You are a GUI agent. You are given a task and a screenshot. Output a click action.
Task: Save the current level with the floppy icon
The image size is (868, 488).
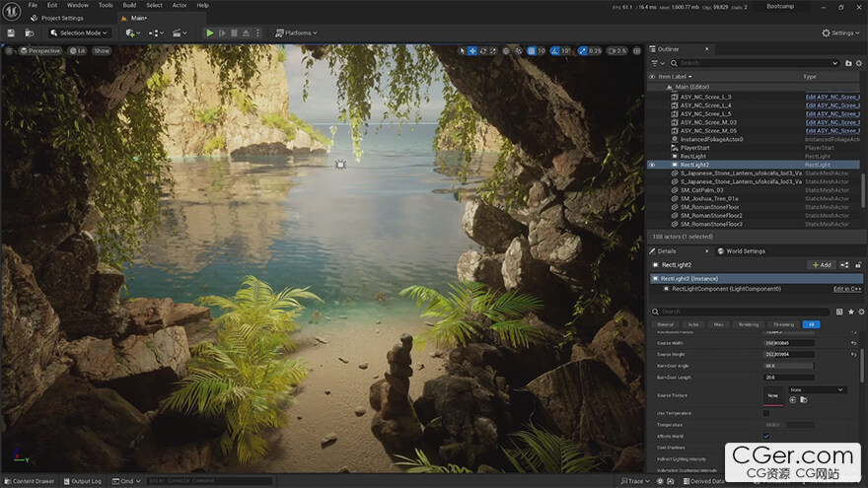coord(11,34)
